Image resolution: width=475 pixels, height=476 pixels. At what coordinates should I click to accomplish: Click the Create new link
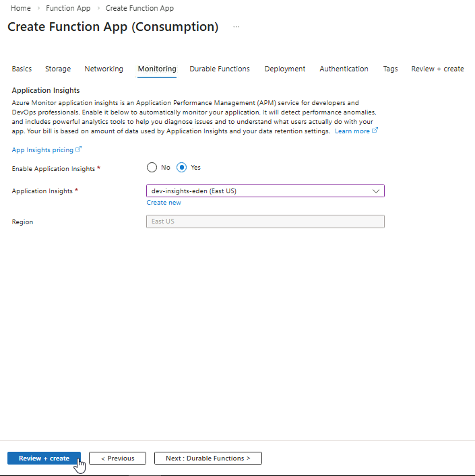164,203
